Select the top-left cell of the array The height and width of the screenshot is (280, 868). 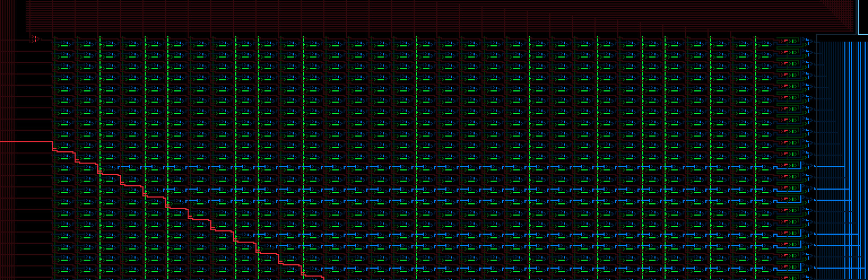(64, 44)
